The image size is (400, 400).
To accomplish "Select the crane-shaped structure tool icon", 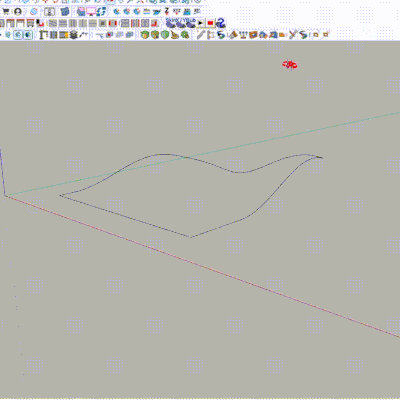I will (43, 34).
